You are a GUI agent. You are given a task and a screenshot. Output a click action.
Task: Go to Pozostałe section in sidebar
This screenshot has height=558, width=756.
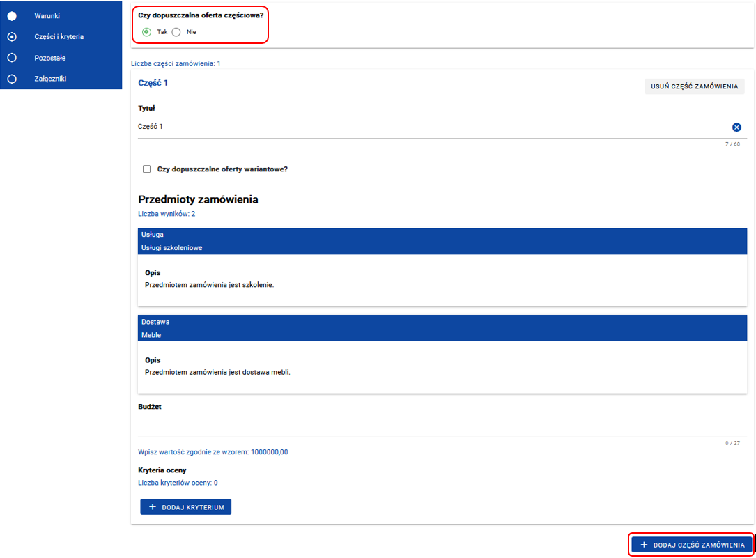coord(50,58)
